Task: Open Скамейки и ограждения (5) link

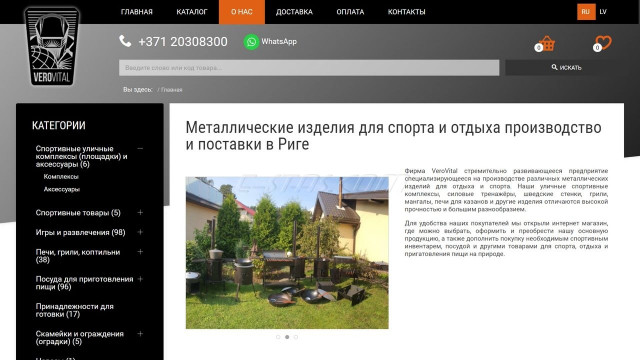Action: 79,338
